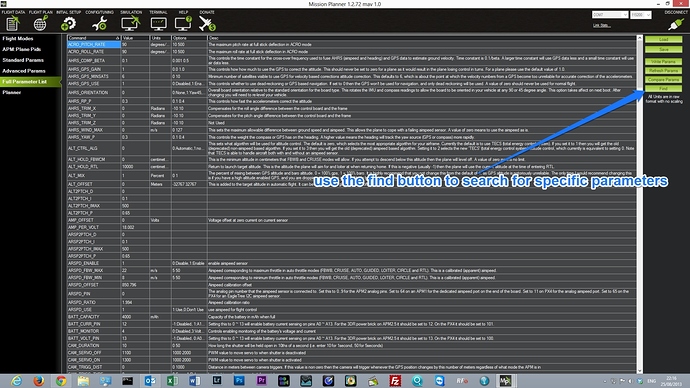Open the Simulation monitor icon
The height and width of the screenshot is (388, 690).
pyautogui.click(x=131, y=23)
